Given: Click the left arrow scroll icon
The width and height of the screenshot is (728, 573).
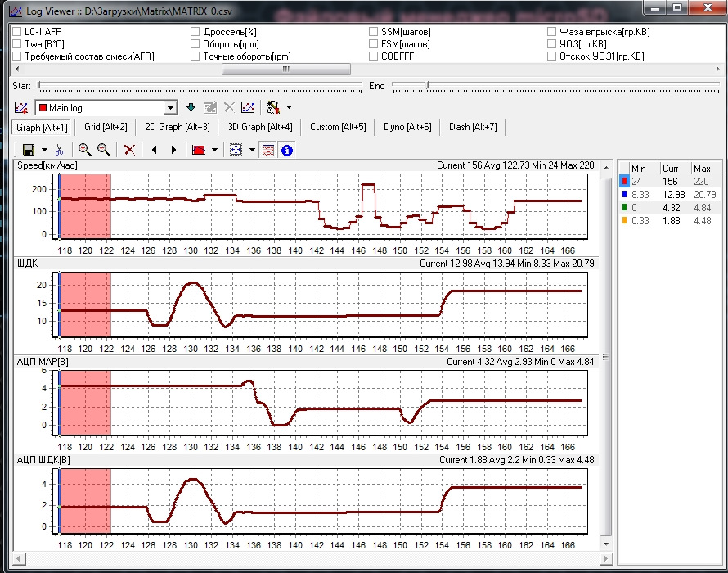Looking at the screenshot, I should [x=154, y=150].
